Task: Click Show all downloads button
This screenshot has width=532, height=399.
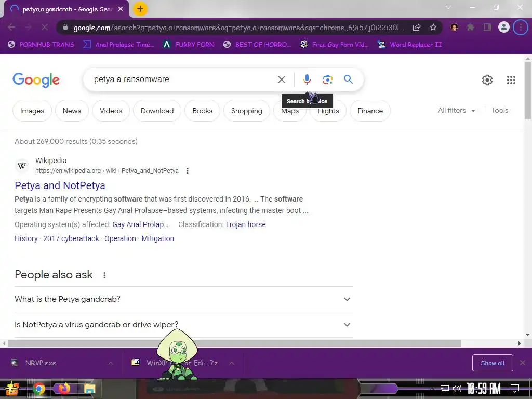Action: tap(493, 363)
